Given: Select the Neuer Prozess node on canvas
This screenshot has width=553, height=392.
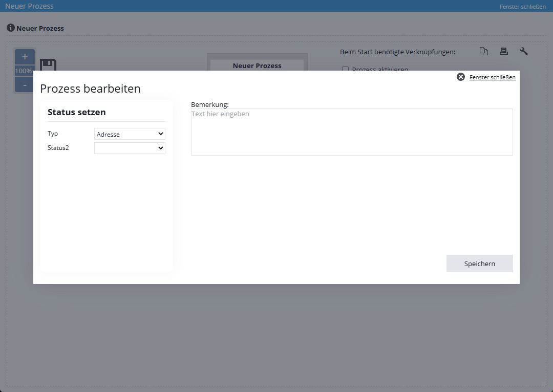Looking at the screenshot, I should pos(257,65).
